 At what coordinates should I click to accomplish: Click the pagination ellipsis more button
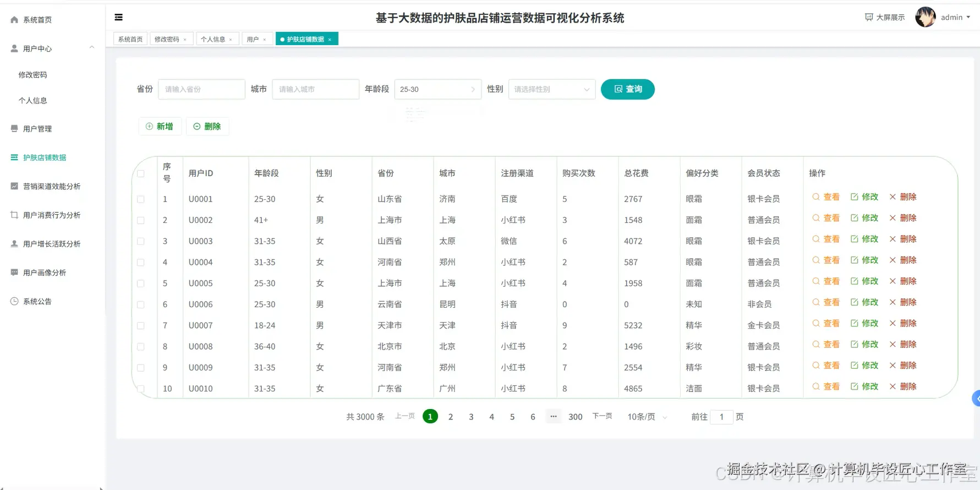click(x=553, y=416)
